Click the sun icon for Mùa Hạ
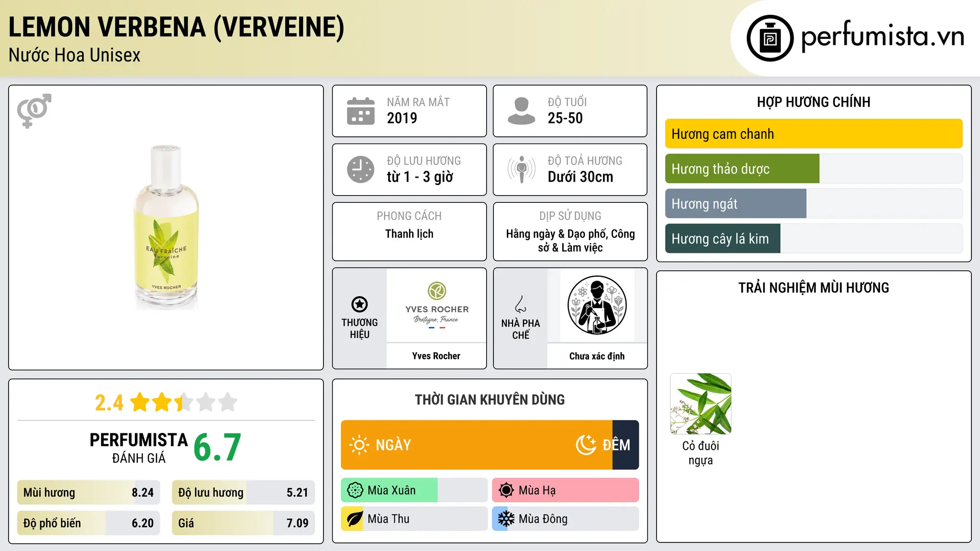 pos(506,490)
